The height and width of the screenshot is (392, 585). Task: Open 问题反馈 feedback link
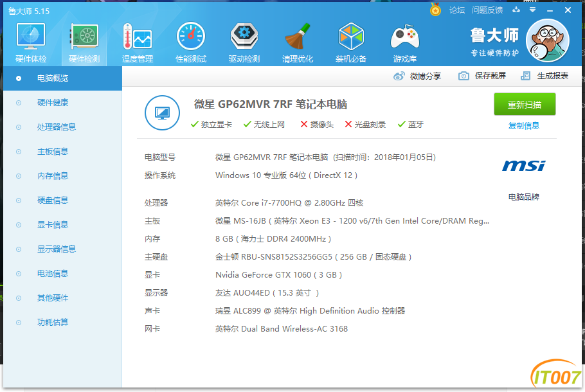(487, 10)
